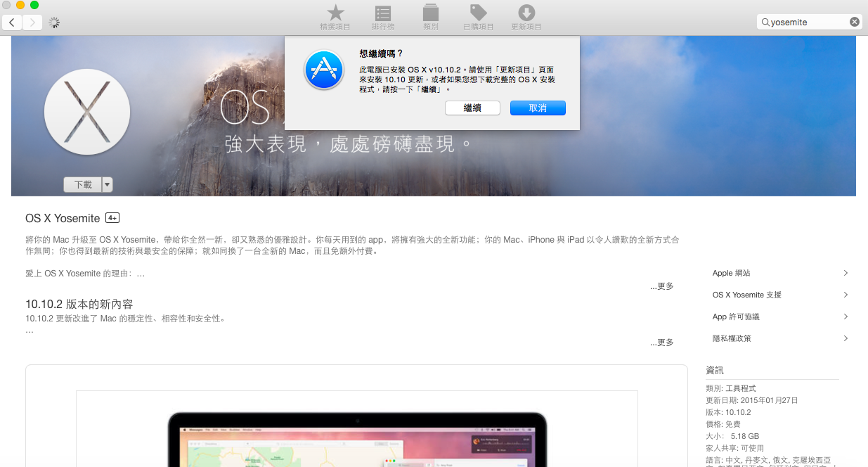Open the Apple 網站 link
This screenshot has width=868, height=467.
pos(732,273)
